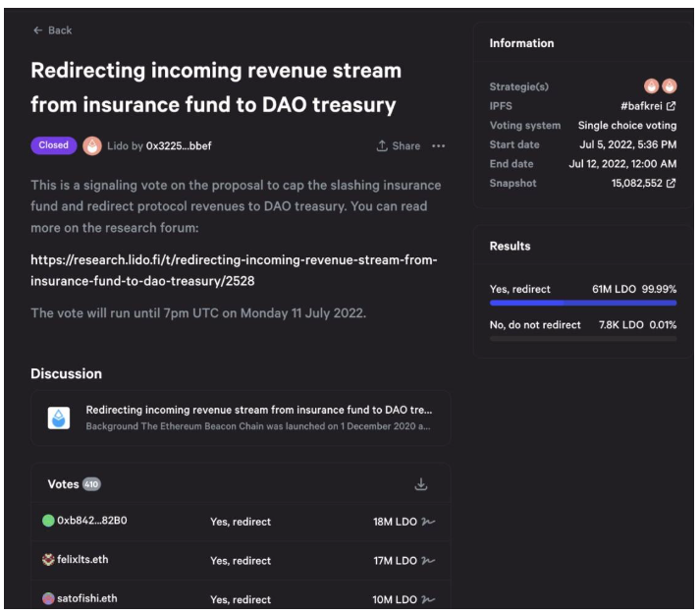Screen dimensions: 700x614
Task: Click the "Results" panel heading
Action: pos(510,246)
